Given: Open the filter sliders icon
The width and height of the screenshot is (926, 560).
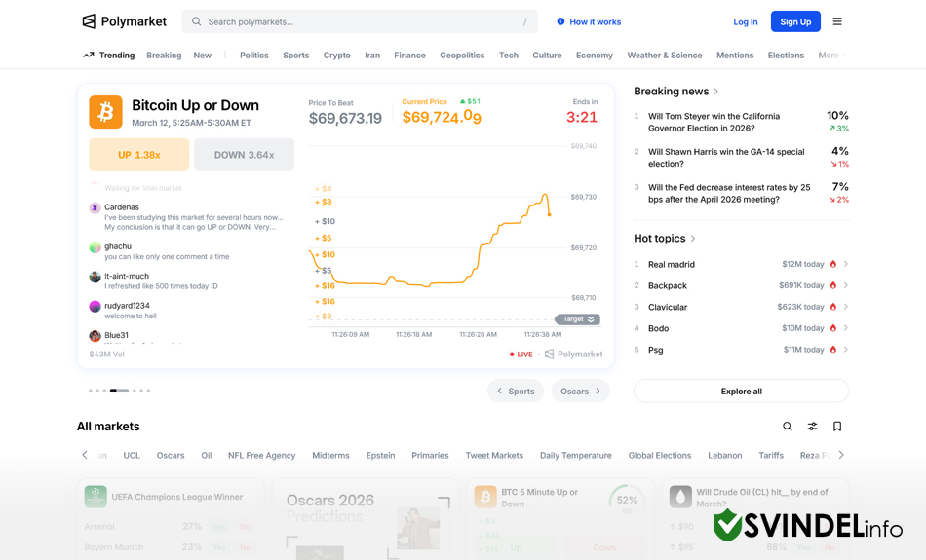Looking at the screenshot, I should tap(812, 427).
